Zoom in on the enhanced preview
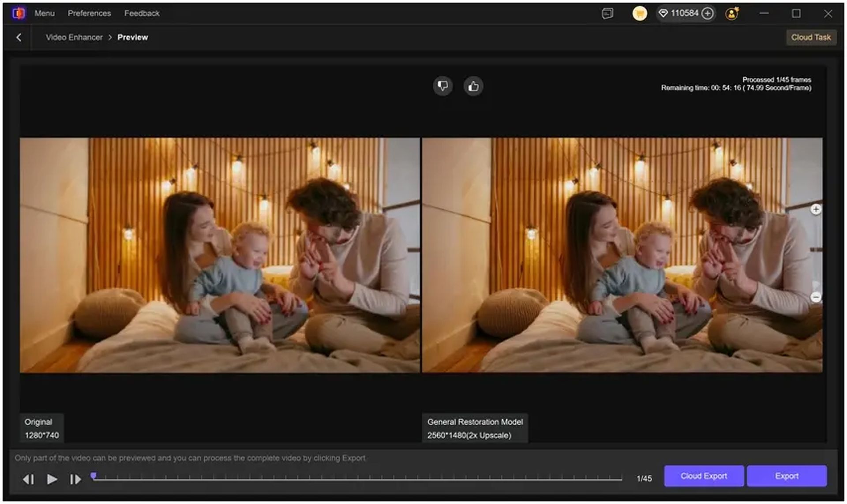 coord(816,210)
